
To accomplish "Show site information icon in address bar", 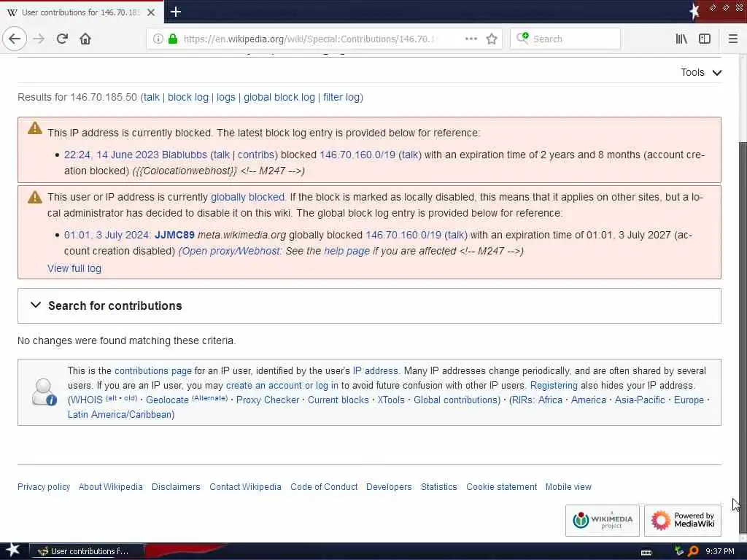I will pos(158,39).
